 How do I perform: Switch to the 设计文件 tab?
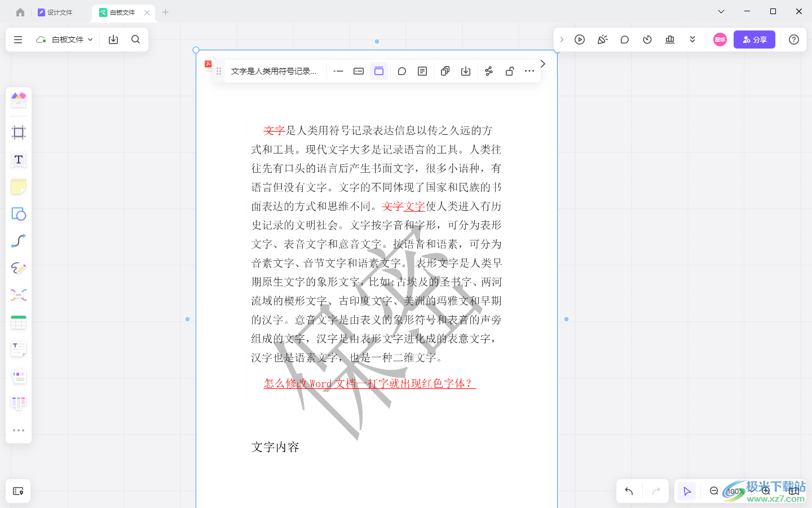click(55, 12)
